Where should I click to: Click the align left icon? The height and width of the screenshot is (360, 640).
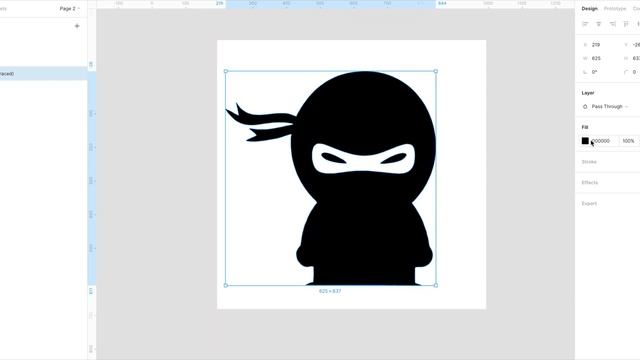click(585, 24)
